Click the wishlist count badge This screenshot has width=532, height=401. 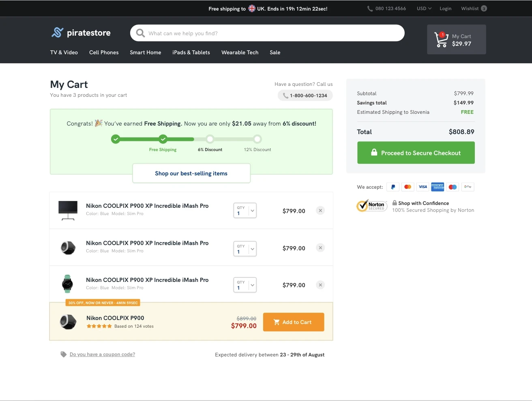[x=484, y=9]
